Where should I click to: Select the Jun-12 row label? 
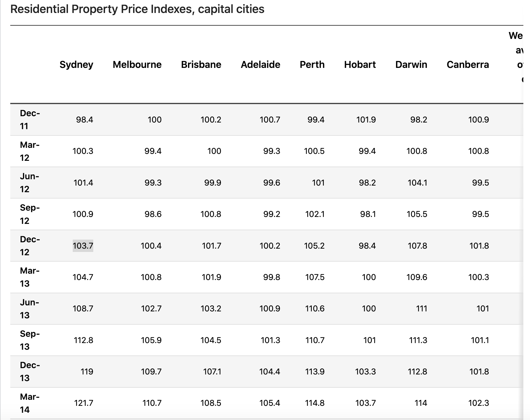coord(30,183)
